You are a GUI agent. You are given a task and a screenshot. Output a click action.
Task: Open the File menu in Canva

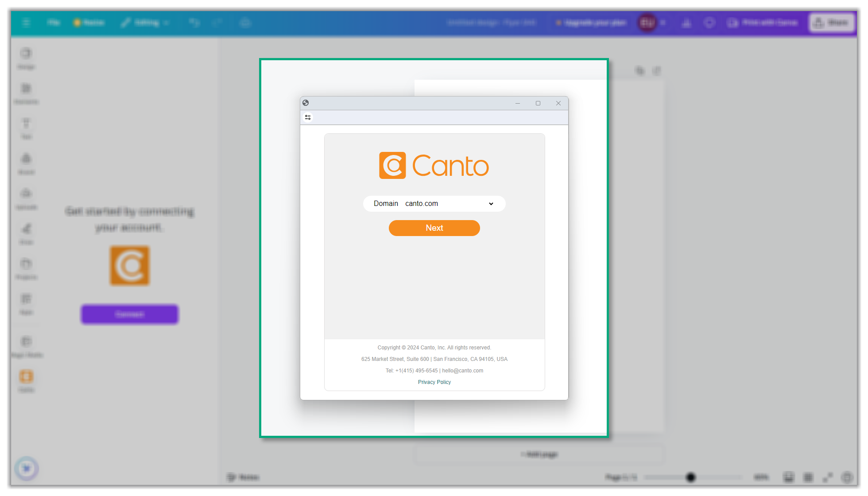click(53, 22)
